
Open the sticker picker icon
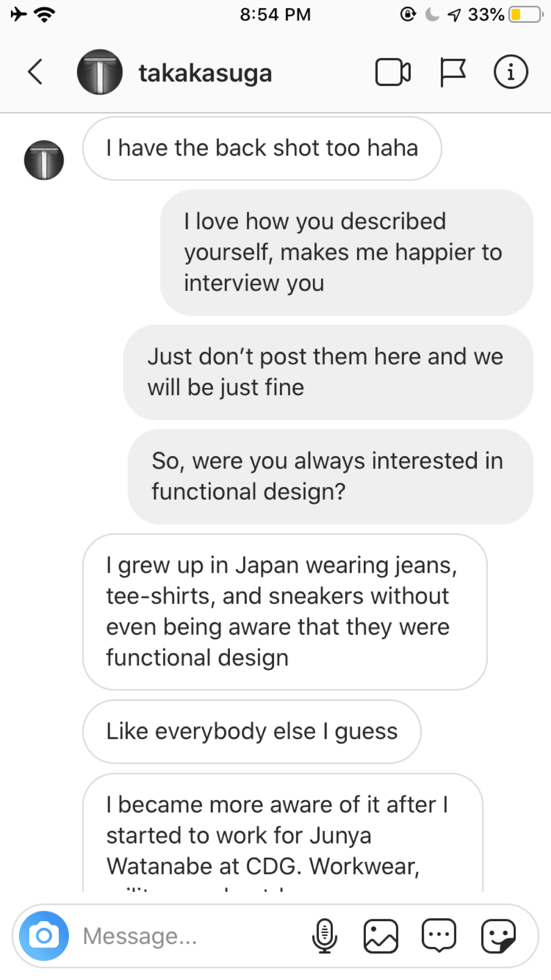pyautogui.click(x=498, y=935)
